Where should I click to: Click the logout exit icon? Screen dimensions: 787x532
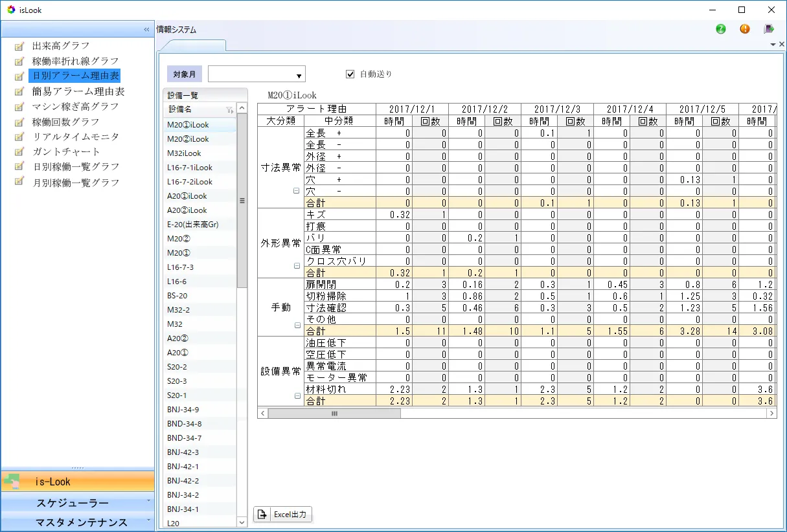(769, 29)
